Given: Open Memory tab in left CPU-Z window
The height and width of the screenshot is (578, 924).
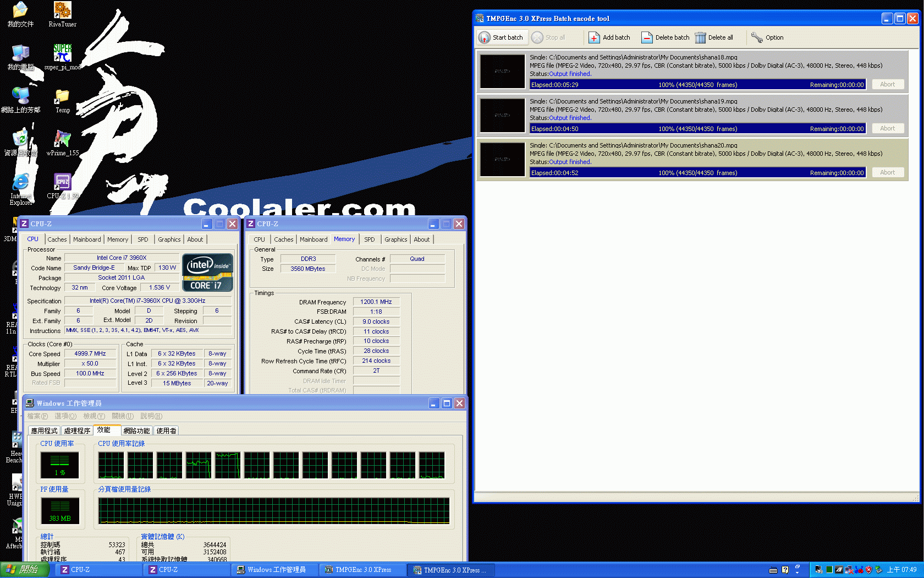Looking at the screenshot, I should (118, 239).
